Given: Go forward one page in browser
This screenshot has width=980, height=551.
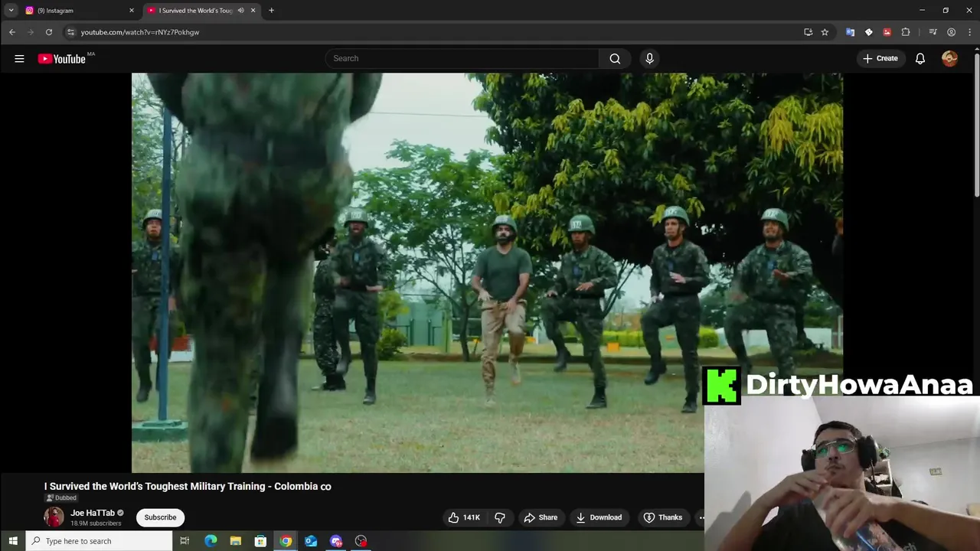Looking at the screenshot, I should (31, 32).
